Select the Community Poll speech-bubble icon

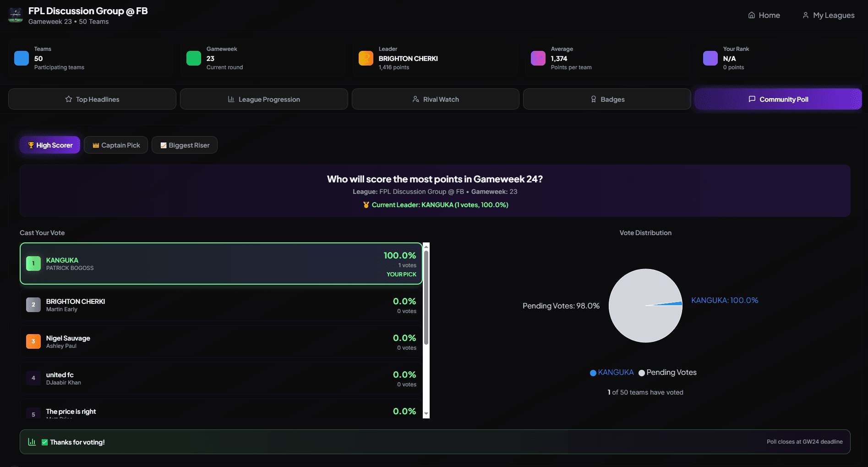click(752, 99)
